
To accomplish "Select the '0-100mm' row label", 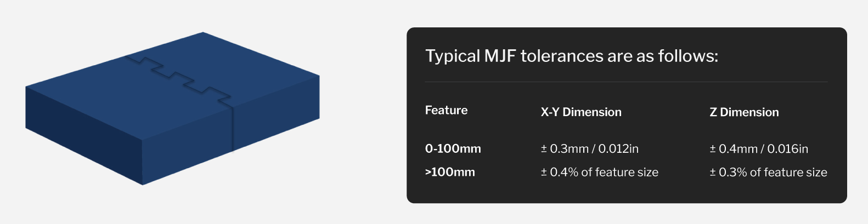I will click(453, 148).
